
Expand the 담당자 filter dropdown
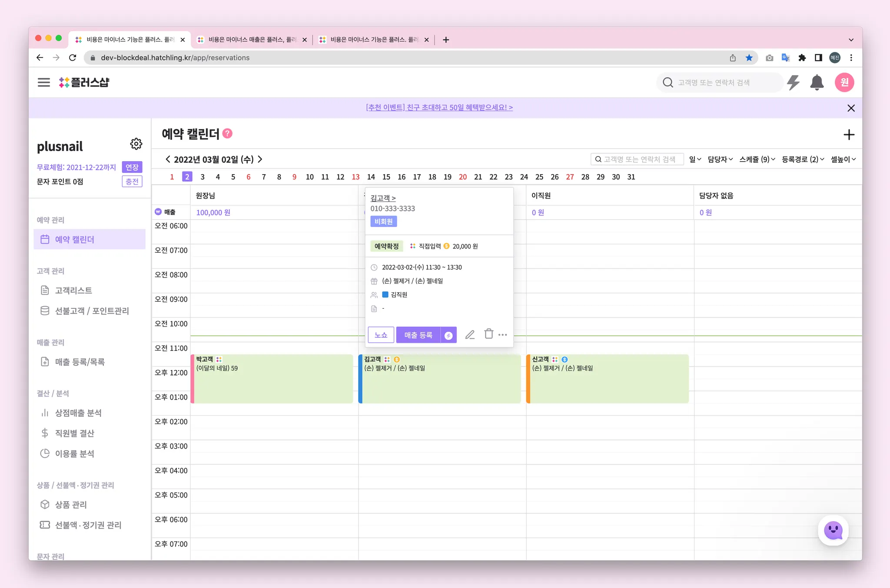[720, 159]
